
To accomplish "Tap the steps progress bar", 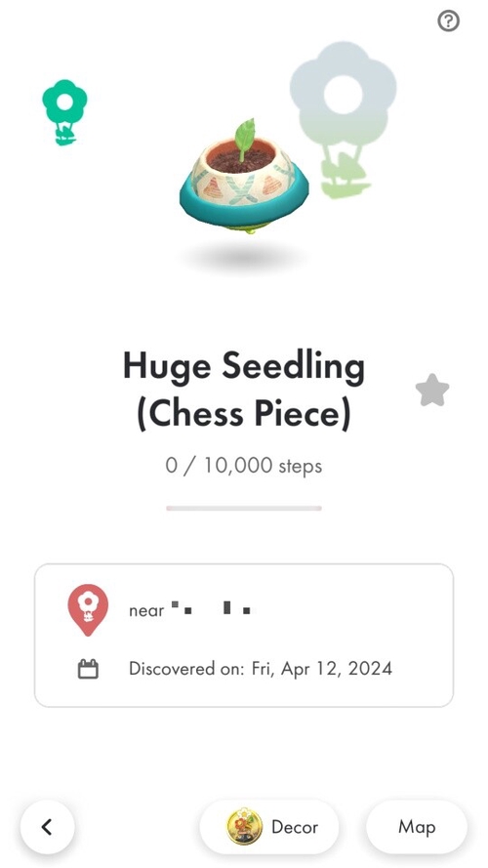I will tap(244, 508).
